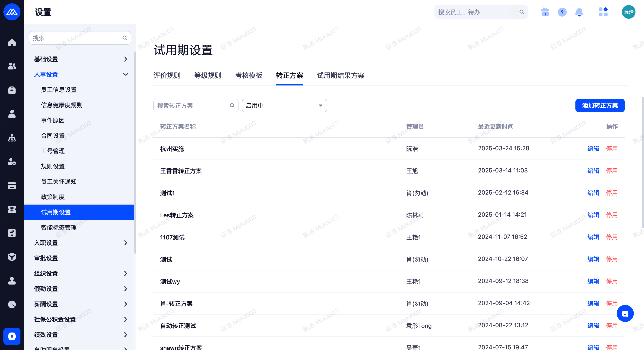Switch to the 试用期结果方案 tab
The width and height of the screenshot is (644, 350).
(341, 75)
